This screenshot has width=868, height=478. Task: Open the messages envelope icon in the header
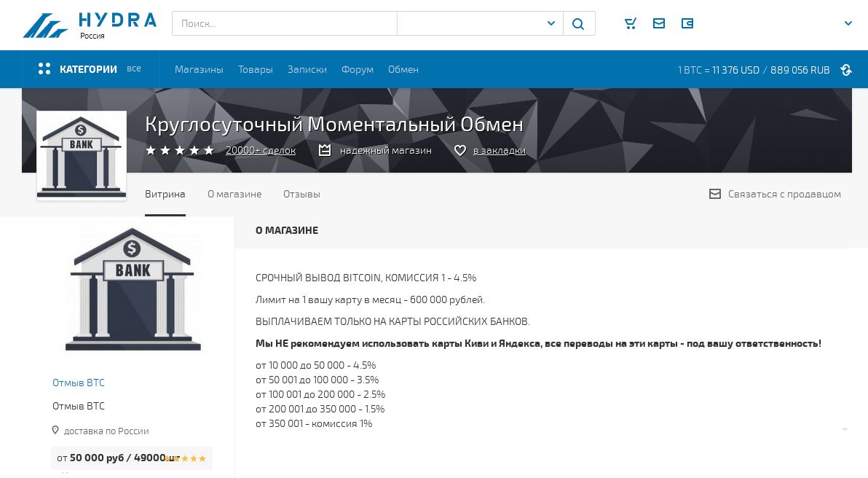coord(659,23)
